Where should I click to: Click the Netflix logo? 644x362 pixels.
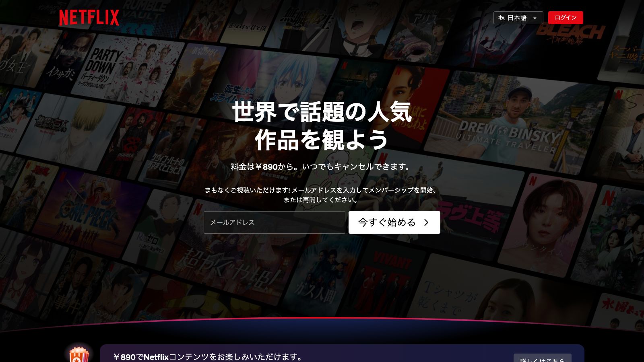[89, 18]
